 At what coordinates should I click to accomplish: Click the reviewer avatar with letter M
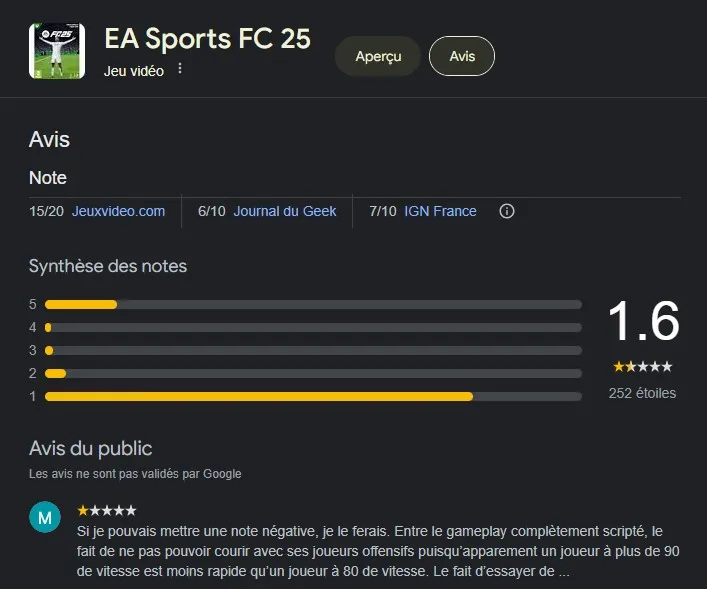45,517
